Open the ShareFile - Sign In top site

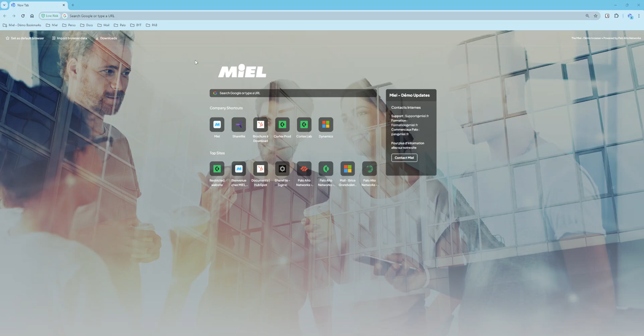point(282,169)
